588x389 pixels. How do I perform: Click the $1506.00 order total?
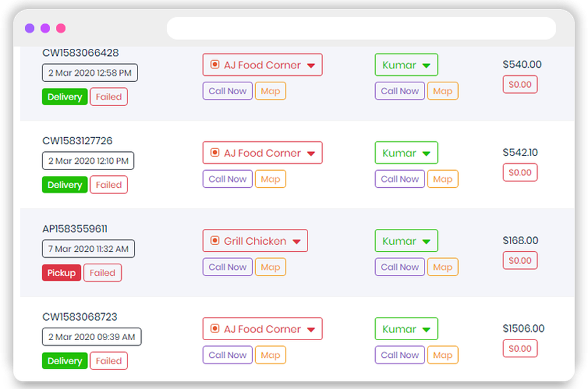click(x=523, y=328)
